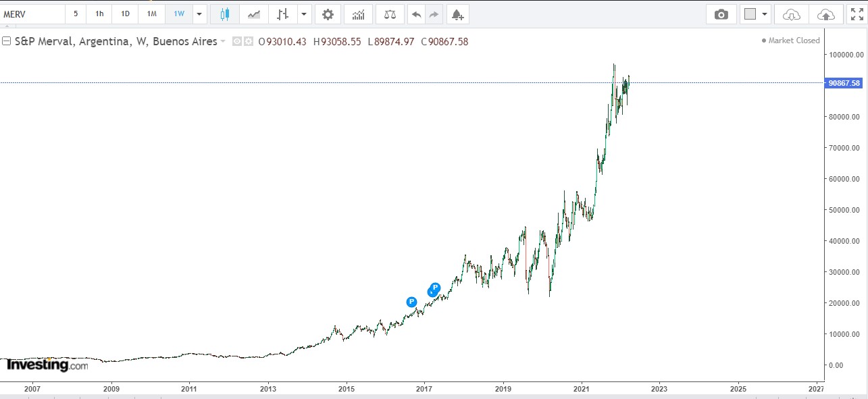Viewport: 868px width, 399px height.
Task: Click the close value C90867.58
Action: pyautogui.click(x=444, y=42)
